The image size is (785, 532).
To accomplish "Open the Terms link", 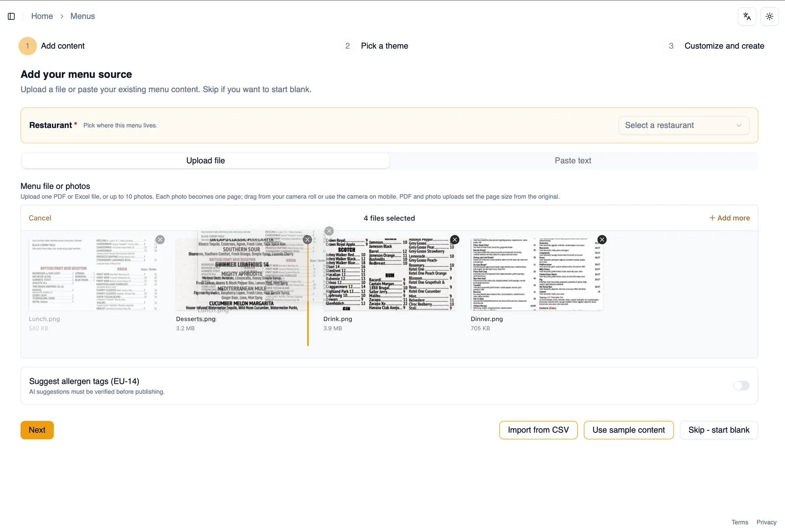I will coord(740,522).
